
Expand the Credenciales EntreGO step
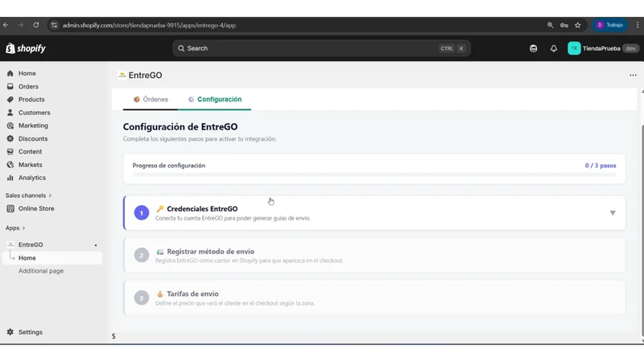(x=374, y=212)
